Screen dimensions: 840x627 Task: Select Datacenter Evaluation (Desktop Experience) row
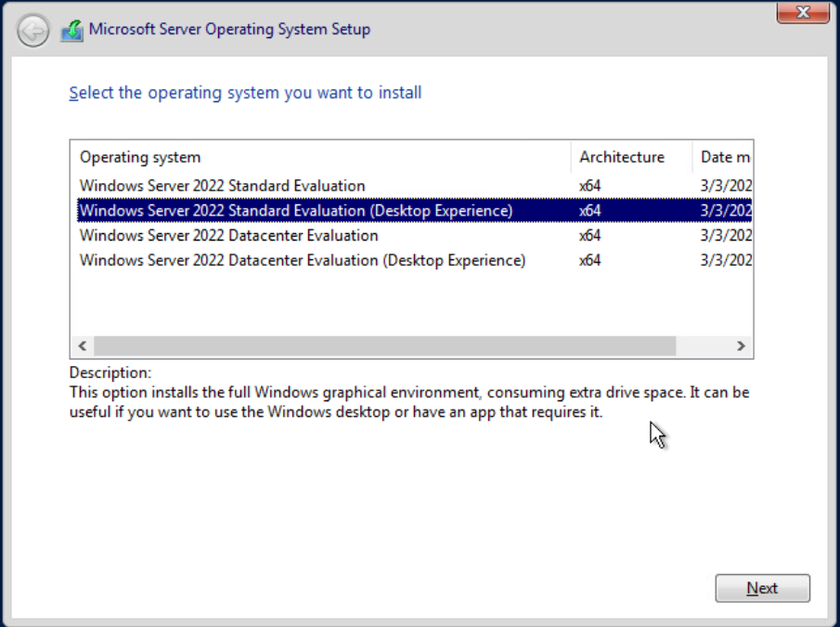tap(415, 260)
